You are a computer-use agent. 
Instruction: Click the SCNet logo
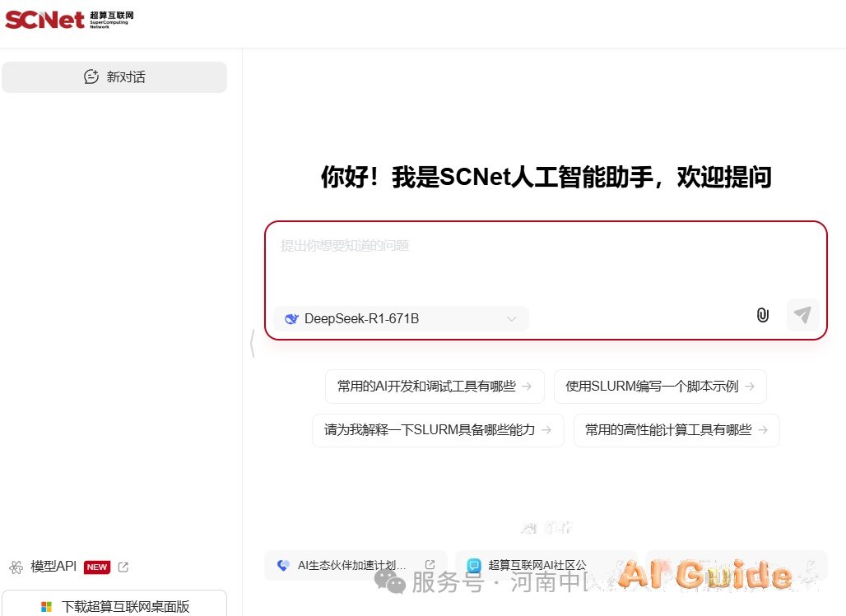pos(69,20)
